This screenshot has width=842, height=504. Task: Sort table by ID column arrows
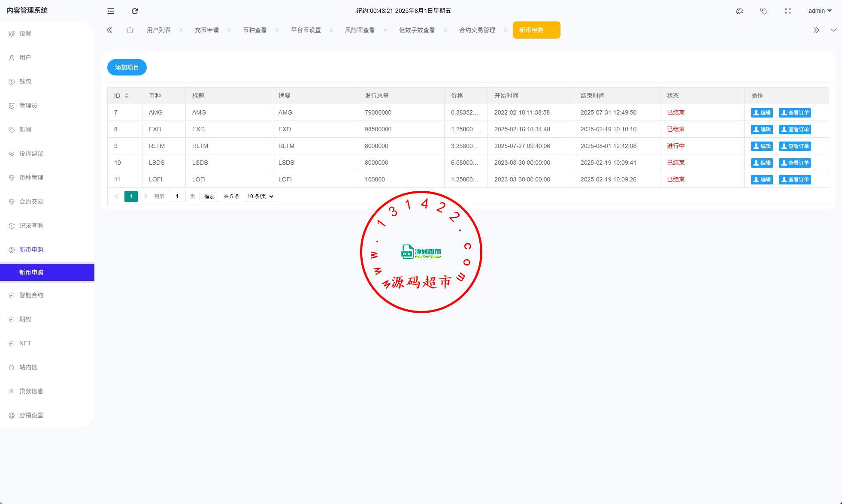pyautogui.click(x=127, y=96)
